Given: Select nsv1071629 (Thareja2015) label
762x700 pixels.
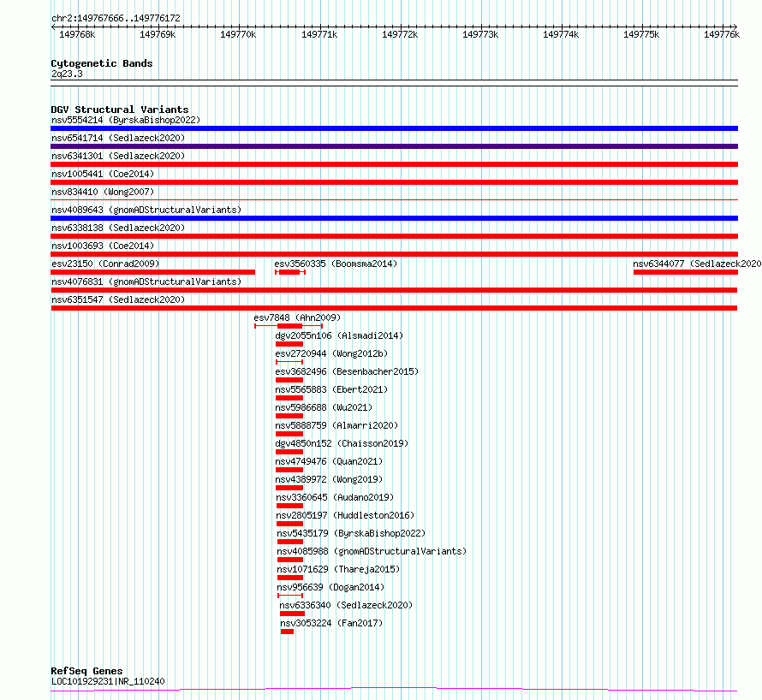Looking at the screenshot, I should coord(338,569).
